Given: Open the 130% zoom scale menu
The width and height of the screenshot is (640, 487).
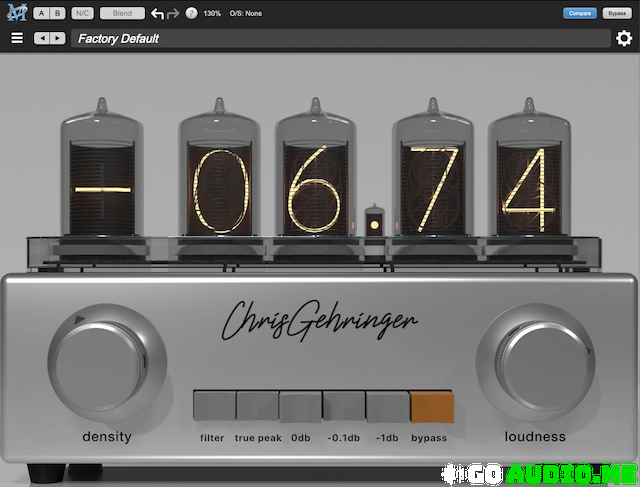Looking at the screenshot, I should (x=212, y=14).
